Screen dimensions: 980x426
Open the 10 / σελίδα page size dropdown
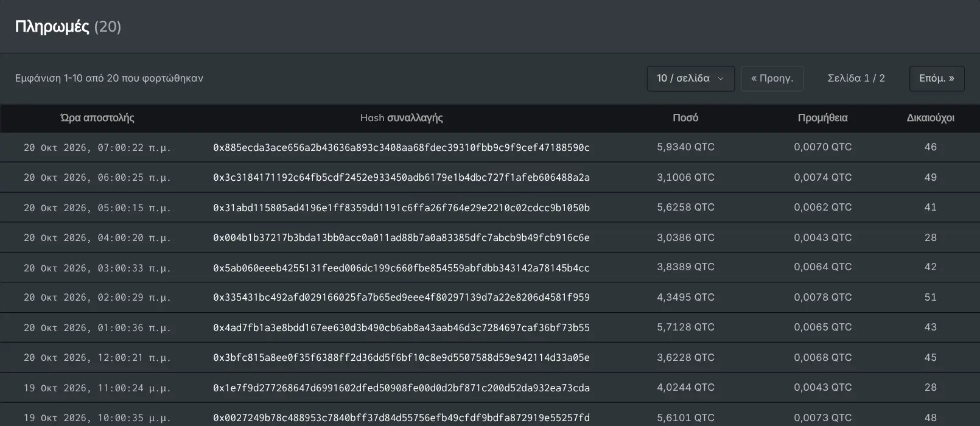tap(690, 79)
